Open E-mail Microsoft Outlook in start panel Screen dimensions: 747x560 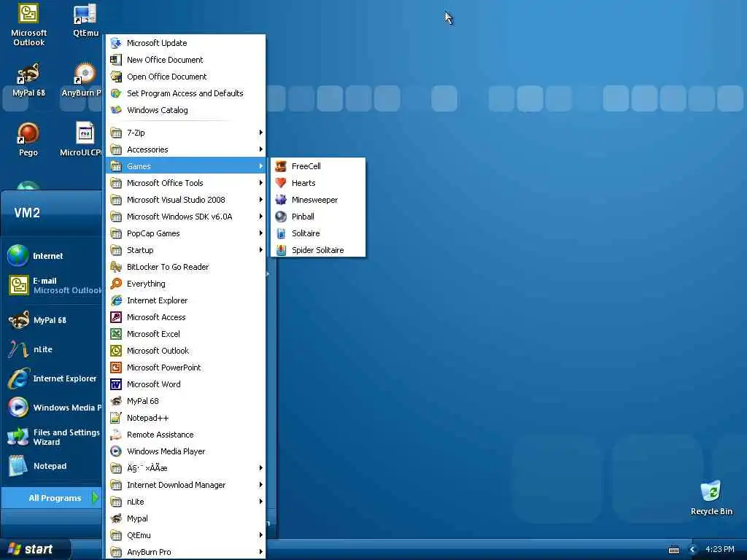[x=52, y=285]
